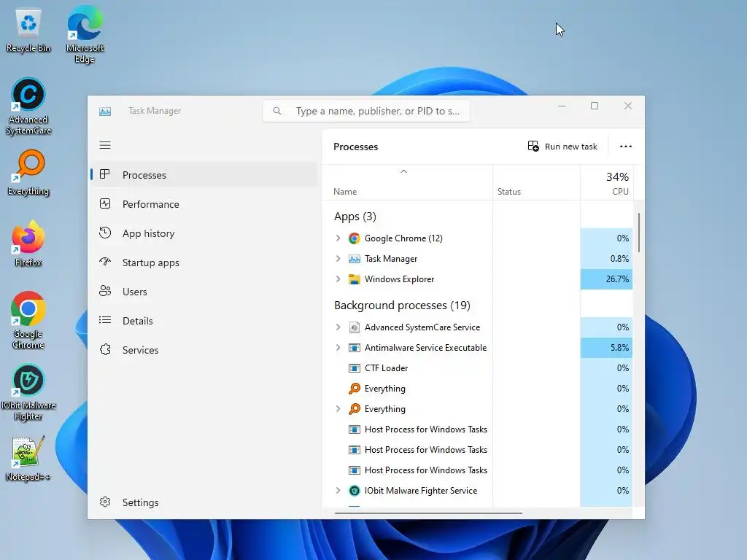747x560 pixels.
Task: Go to the Startup apps page
Action: point(204,262)
